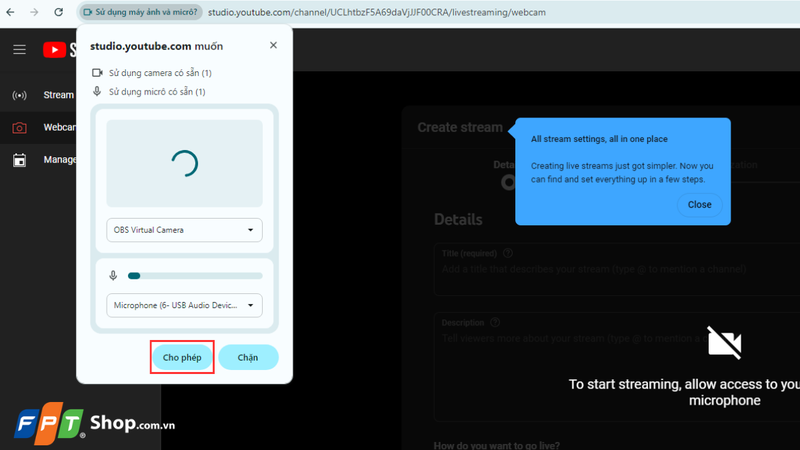The width and height of the screenshot is (800, 450).
Task: Click 'All stream settings, all in one place'
Action: pyautogui.click(x=599, y=139)
